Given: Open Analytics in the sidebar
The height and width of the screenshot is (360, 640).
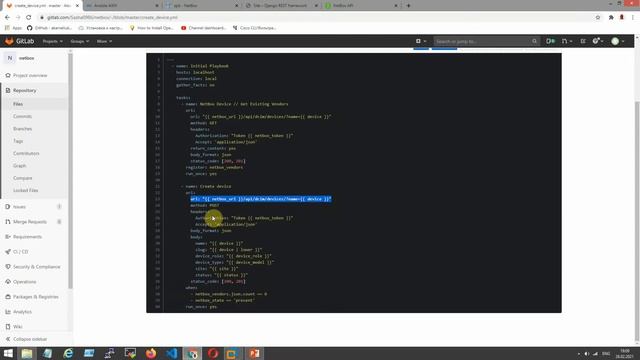Looking at the screenshot, I should (22, 312).
